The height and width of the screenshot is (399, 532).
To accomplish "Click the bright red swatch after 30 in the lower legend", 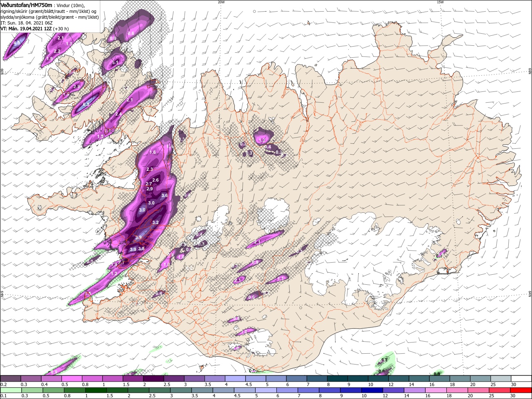I will [521, 390].
